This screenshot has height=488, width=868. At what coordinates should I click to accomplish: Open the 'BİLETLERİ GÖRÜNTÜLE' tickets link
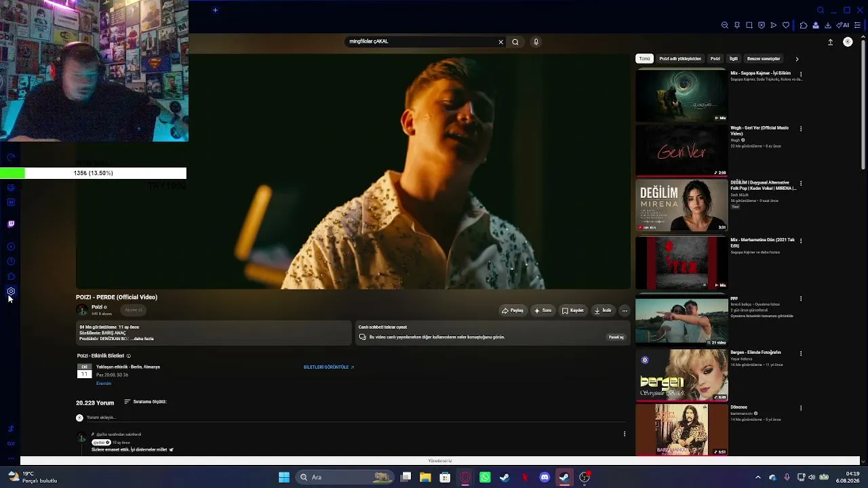(x=329, y=367)
